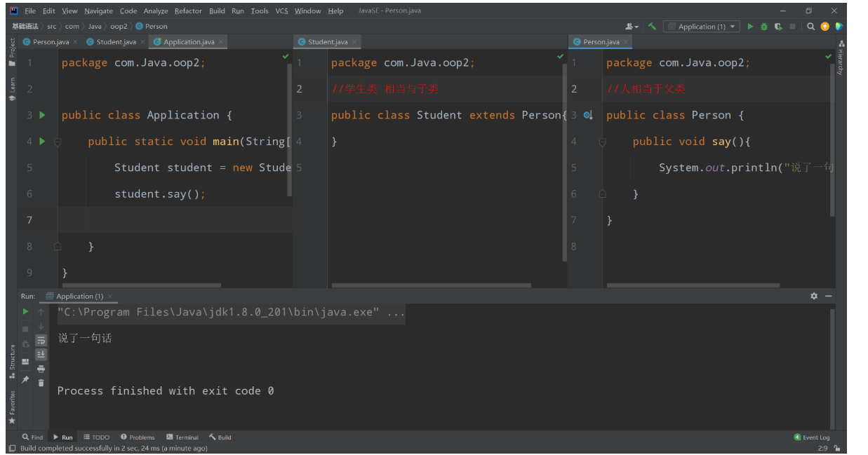This screenshot has height=455, width=868.
Task: Close the Application (1) run tab
Action: click(109, 296)
